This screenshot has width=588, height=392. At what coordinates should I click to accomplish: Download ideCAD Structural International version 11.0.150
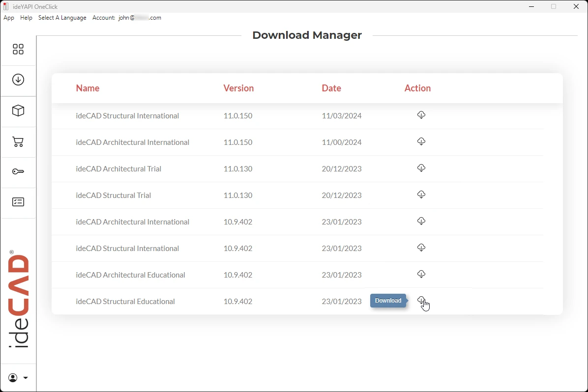[421, 115]
